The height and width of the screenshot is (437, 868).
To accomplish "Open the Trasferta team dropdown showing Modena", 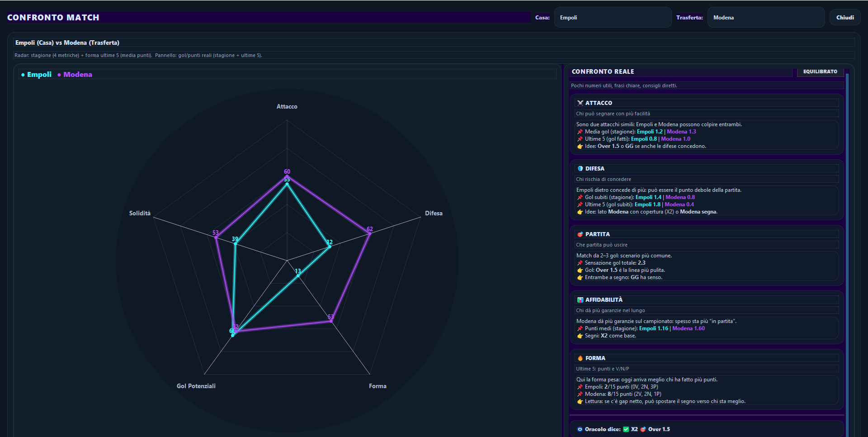I will point(766,18).
